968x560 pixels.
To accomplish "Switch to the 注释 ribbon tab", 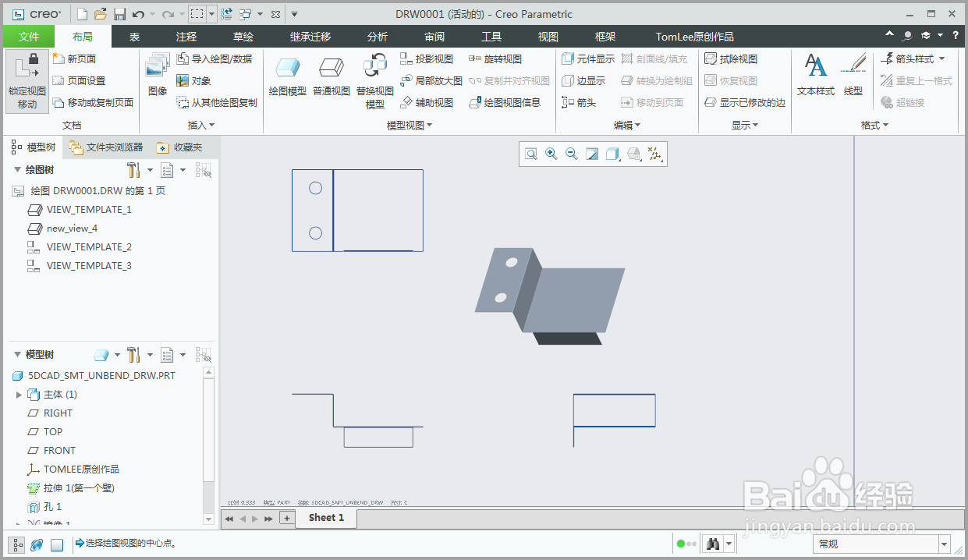I will coord(186,36).
